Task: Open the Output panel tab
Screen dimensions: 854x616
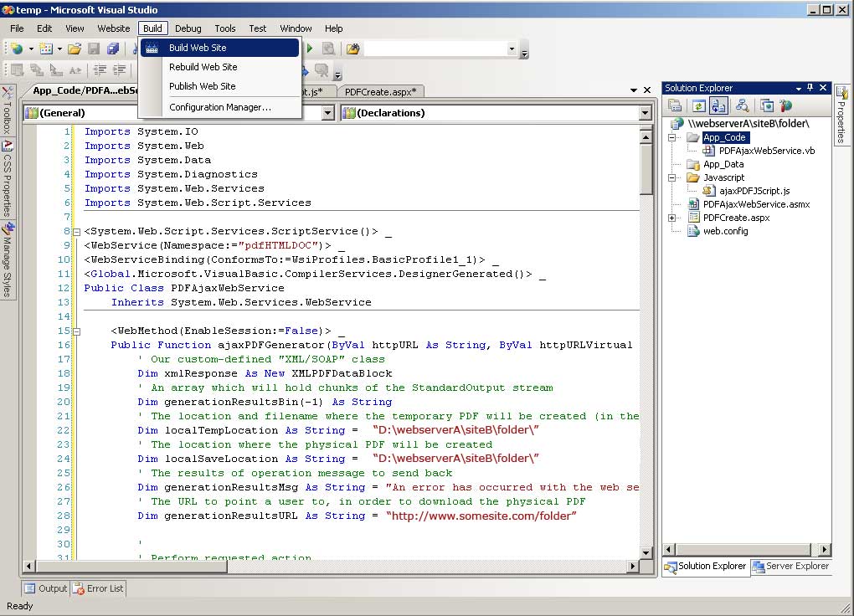Action: tap(46, 588)
